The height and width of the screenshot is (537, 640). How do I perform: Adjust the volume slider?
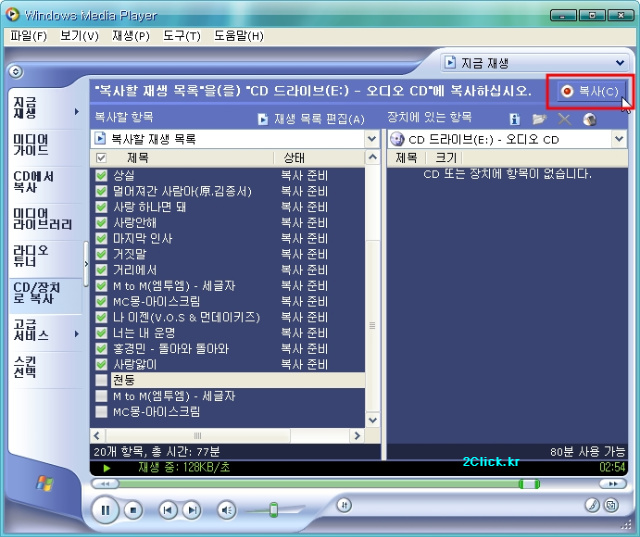(274, 510)
